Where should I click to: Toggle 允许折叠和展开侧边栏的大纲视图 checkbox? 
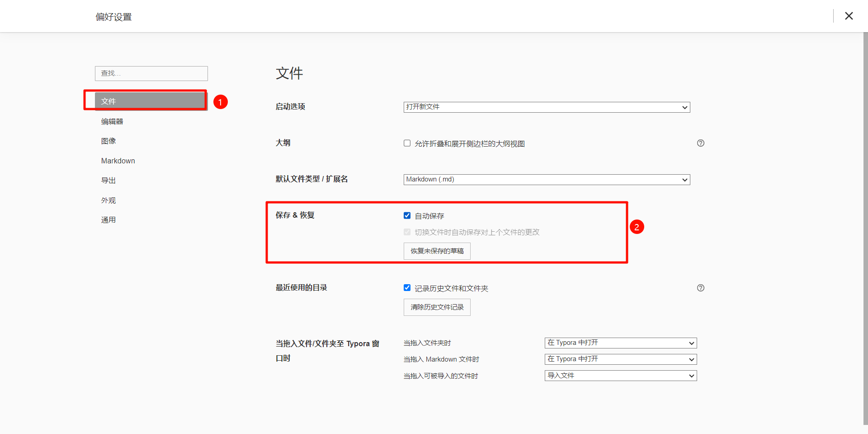click(x=407, y=143)
